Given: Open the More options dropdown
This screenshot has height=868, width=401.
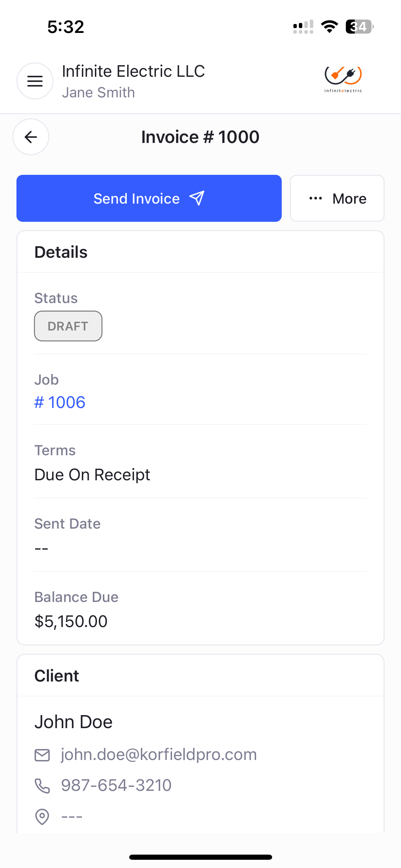Looking at the screenshot, I should coord(337,198).
